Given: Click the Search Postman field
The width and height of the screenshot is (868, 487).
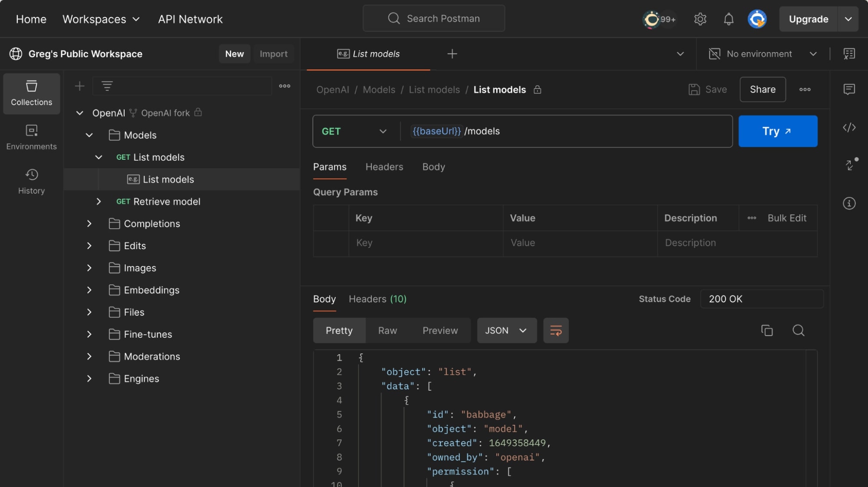Looking at the screenshot, I should pos(434,19).
